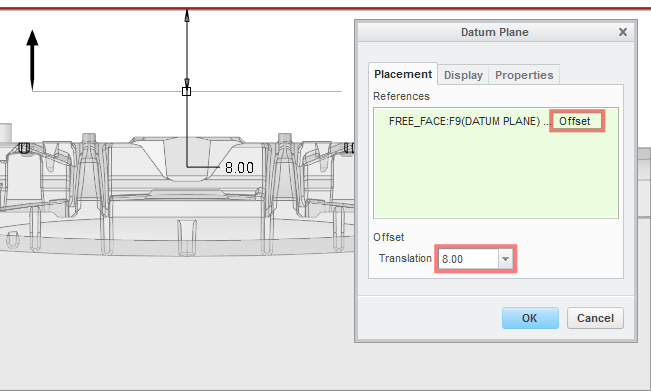Cancel the Datum Plane dialog

595,318
